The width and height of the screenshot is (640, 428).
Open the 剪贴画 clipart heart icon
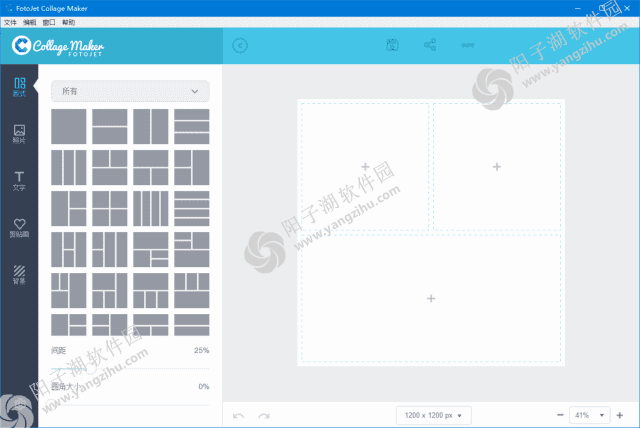point(19,228)
